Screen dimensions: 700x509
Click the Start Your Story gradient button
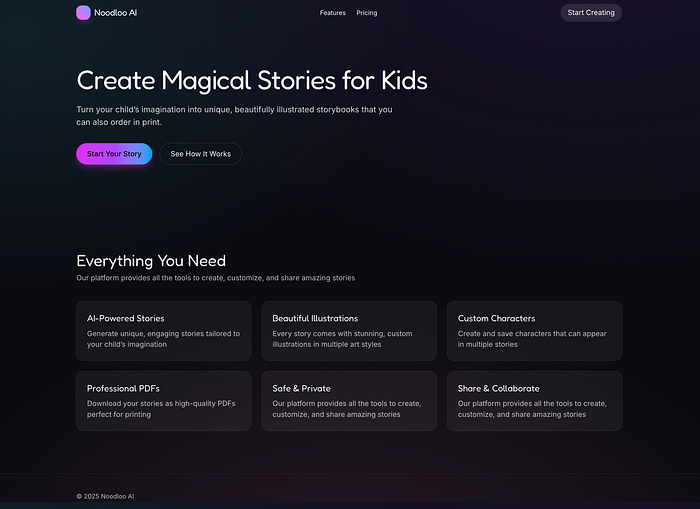114,154
